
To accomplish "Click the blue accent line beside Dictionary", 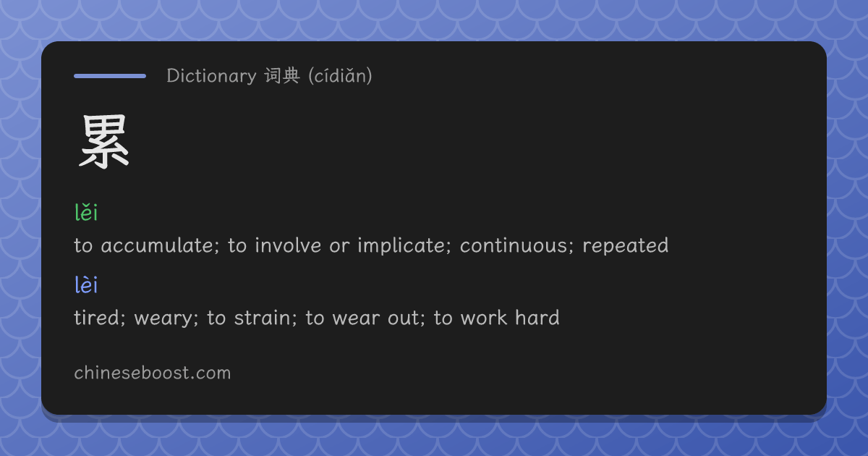I will click(x=110, y=75).
